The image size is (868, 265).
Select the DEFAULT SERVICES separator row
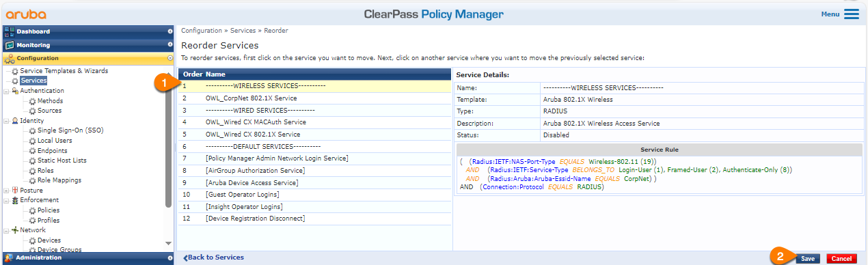315,147
